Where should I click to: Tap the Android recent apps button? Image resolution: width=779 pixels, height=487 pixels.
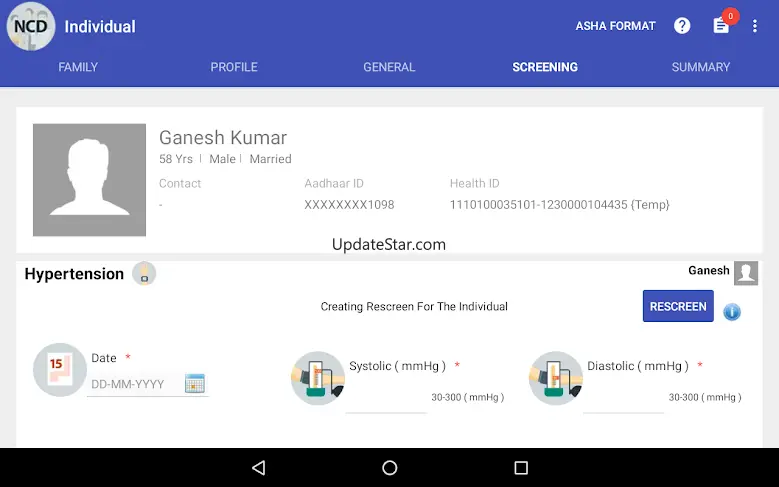(521, 468)
